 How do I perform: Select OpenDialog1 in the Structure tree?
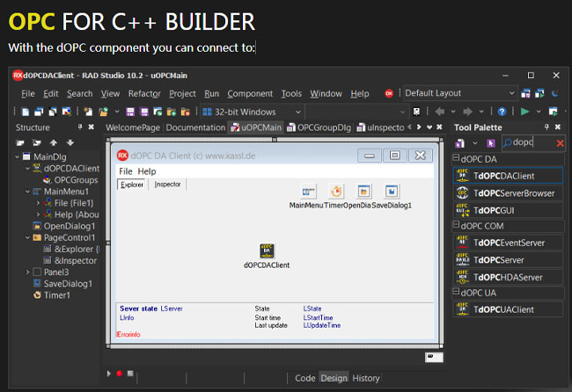pyautogui.click(x=70, y=226)
